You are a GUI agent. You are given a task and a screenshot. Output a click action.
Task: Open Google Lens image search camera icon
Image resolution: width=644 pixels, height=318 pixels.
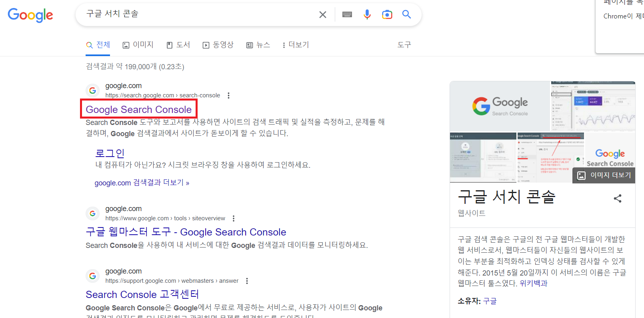387,15
